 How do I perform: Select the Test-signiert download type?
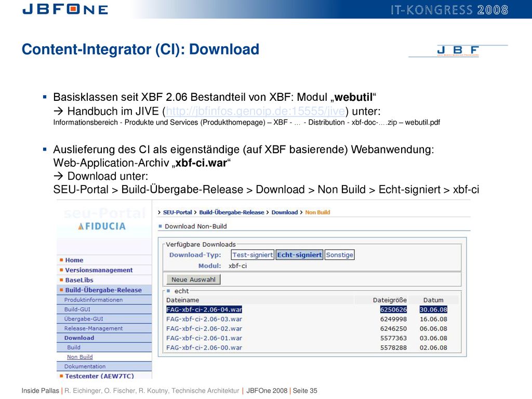[x=252, y=255]
